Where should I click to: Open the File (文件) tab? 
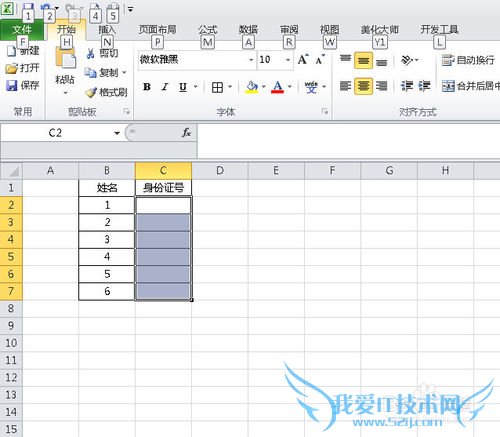tap(22, 30)
